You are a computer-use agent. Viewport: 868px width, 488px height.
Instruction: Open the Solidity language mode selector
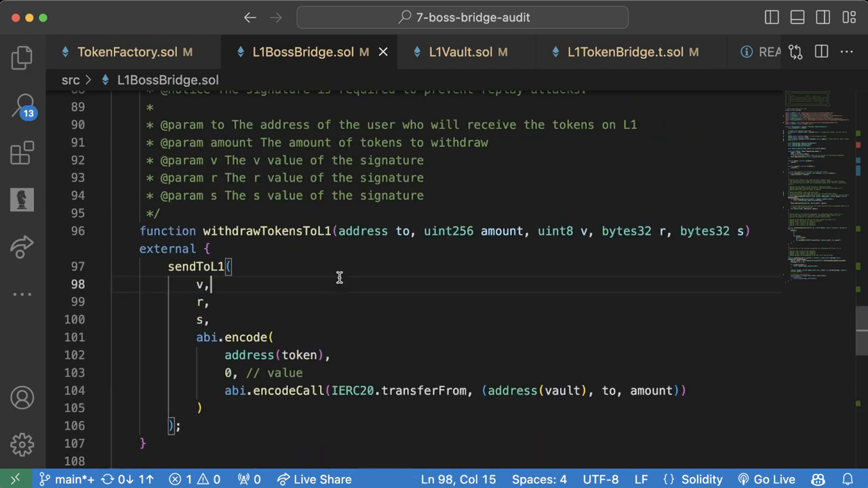(x=694, y=479)
